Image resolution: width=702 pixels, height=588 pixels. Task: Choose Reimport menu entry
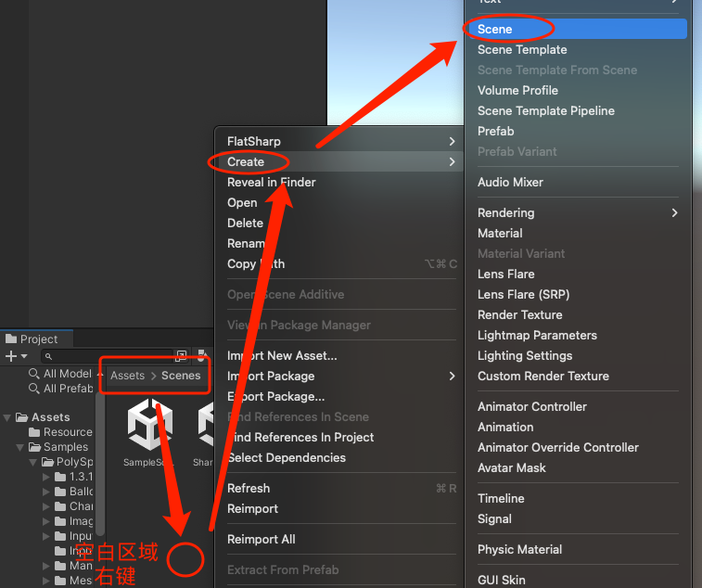click(x=340, y=509)
